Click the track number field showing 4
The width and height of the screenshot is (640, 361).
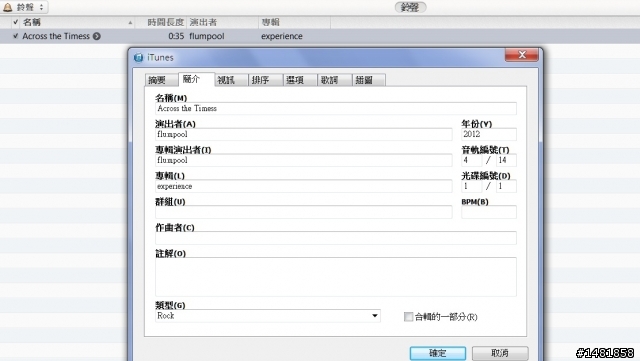(x=471, y=160)
